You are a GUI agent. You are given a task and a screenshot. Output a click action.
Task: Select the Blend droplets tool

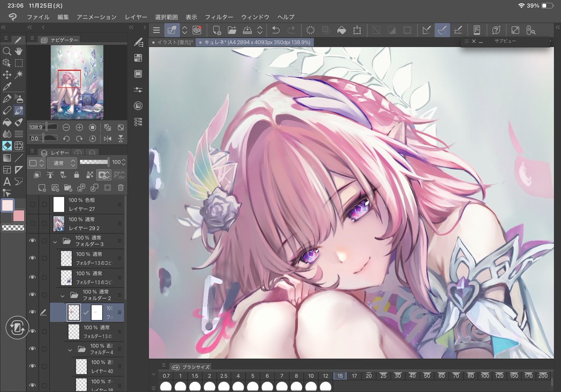tap(7, 134)
